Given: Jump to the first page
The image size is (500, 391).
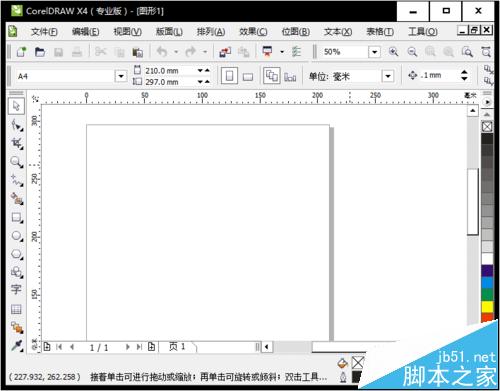Looking at the screenshot, I should tap(59, 347).
